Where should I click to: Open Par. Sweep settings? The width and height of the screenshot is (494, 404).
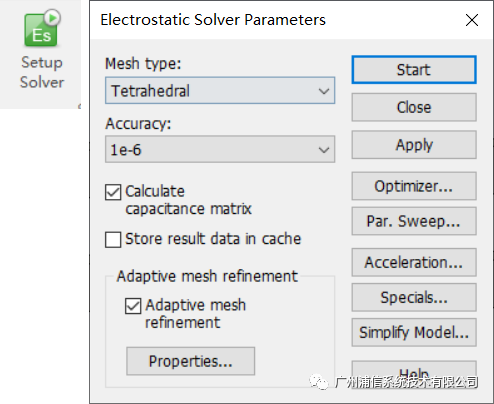click(414, 221)
